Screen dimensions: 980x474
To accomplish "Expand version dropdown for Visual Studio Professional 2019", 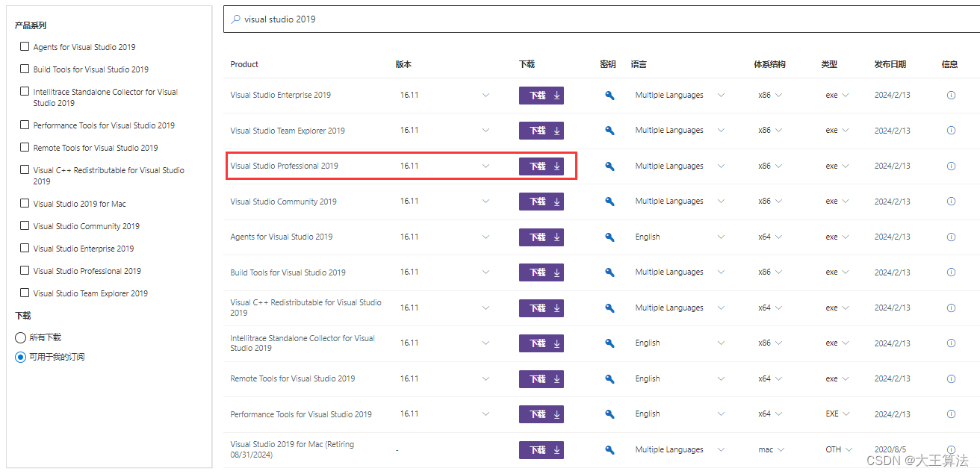I will (486, 166).
